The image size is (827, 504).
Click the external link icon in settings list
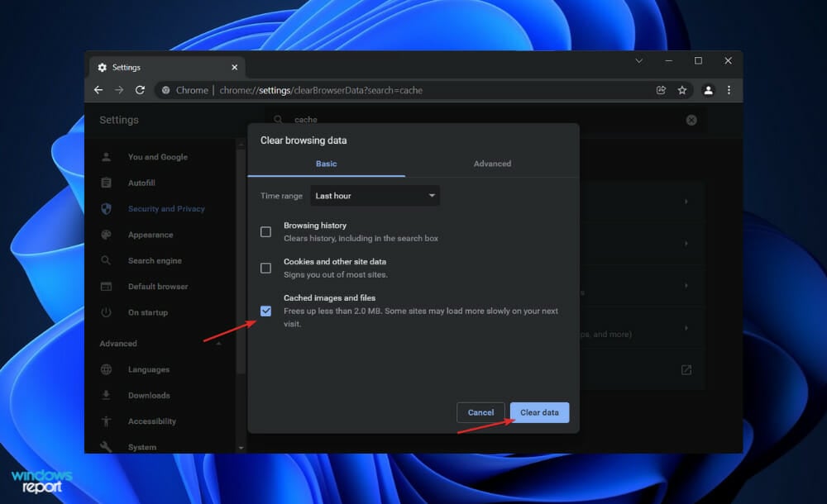coord(686,369)
